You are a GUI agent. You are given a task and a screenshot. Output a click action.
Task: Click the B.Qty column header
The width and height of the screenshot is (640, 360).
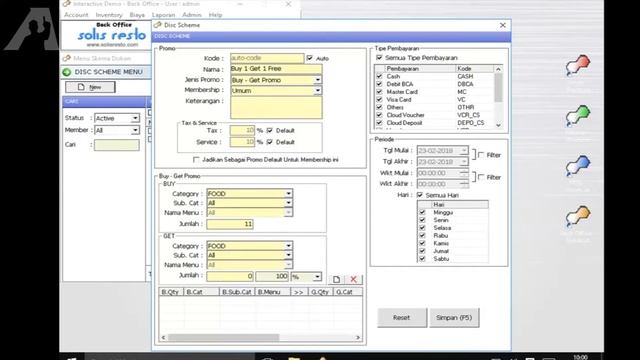pyautogui.click(x=171, y=292)
